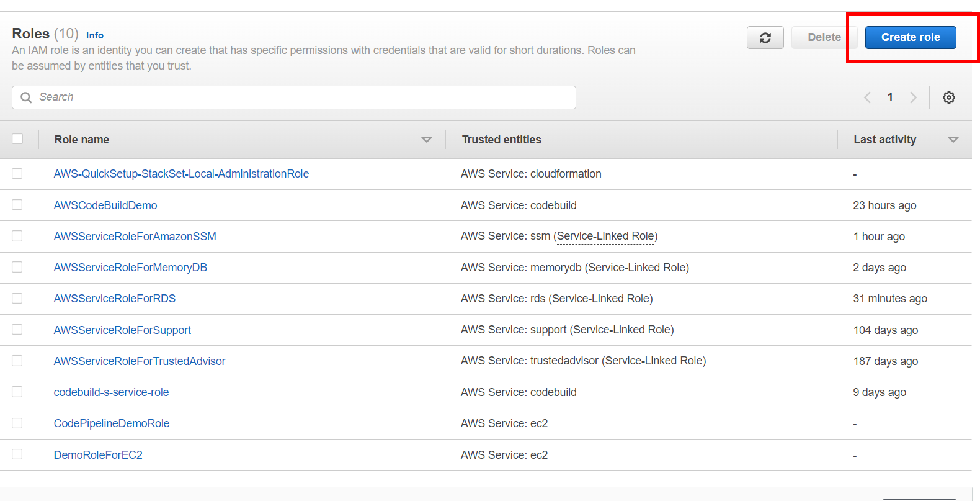Click the Trusted entities column header
The width and height of the screenshot is (980, 501).
click(x=501, y=140)
